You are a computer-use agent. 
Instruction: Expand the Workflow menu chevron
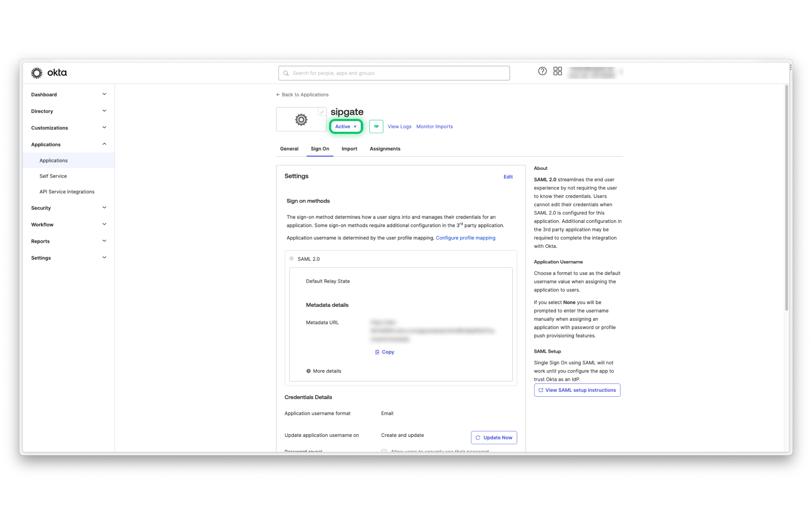point(104,224)
